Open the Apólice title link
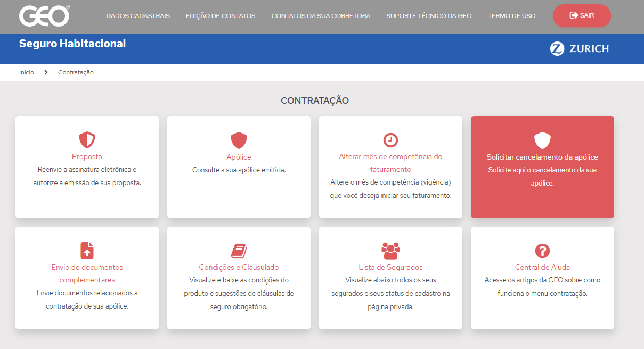This screenshot has width=644, height=349. (239, 157)
